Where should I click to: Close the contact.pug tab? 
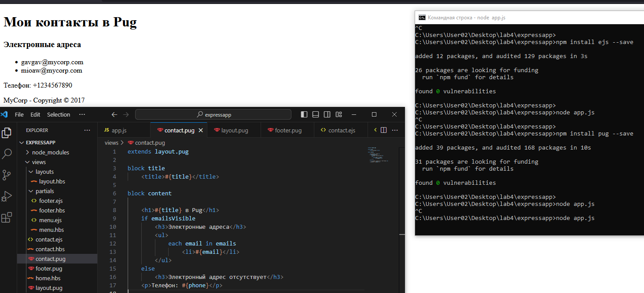coord(201,130)
